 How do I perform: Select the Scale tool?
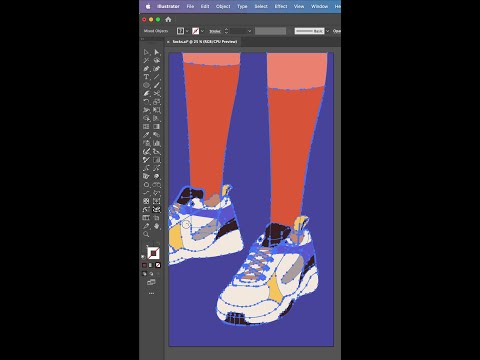[x=157, y=102]
